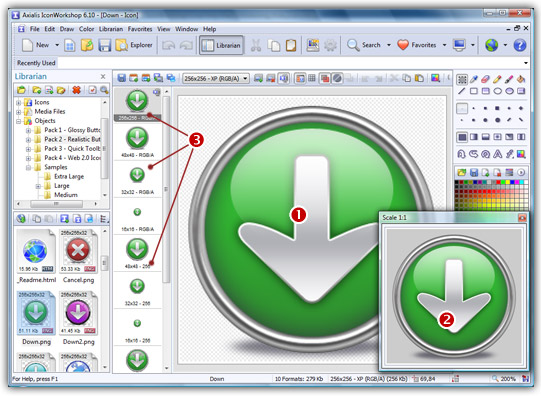Open the Draw menu
The image size is (541, 396).
click(67, 29)
